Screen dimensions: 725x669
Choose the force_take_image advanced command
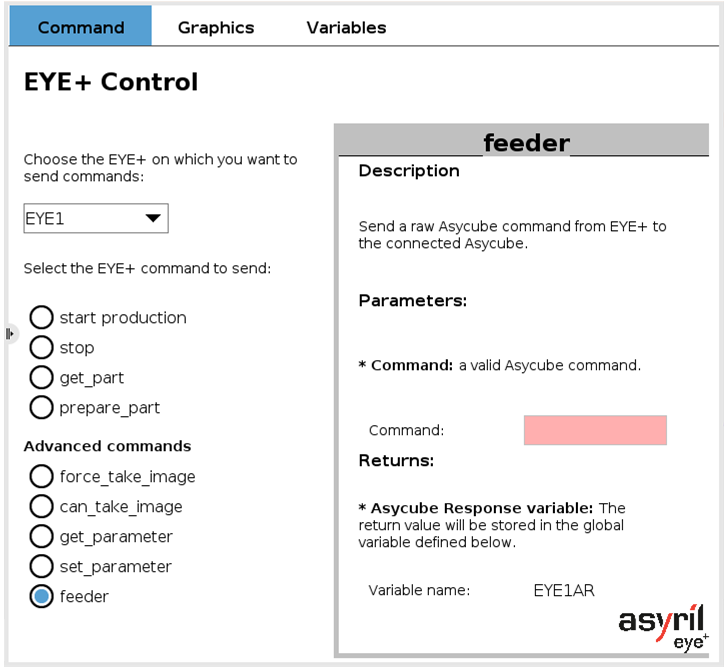(x=41, y=477)
